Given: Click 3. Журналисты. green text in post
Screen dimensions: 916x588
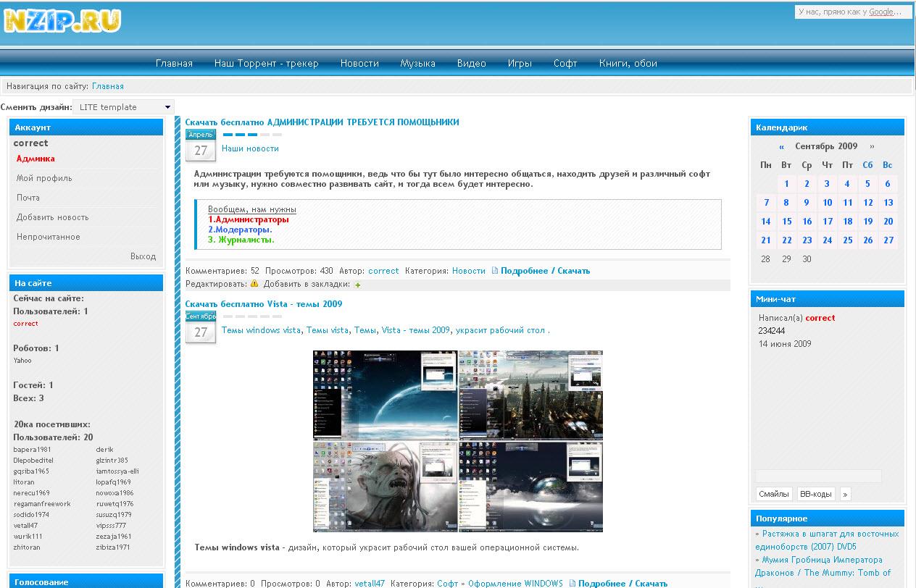Looking at the screenshot, I should (x=241, y=240).
